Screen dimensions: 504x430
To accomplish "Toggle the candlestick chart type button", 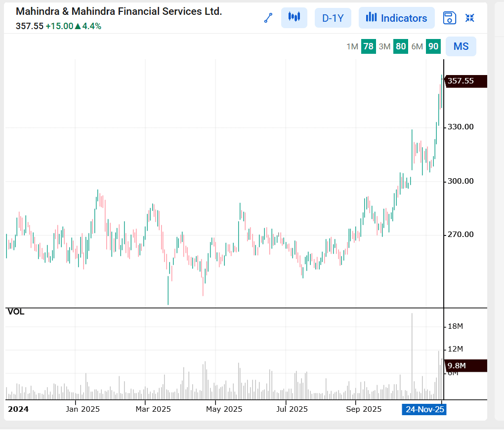I will 294,18.
